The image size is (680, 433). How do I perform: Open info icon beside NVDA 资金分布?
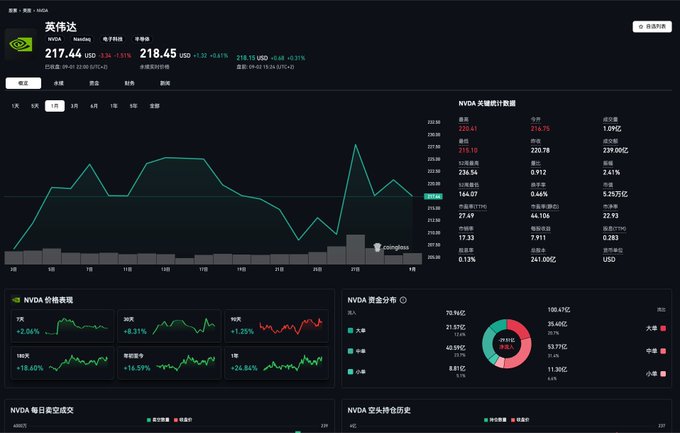(403, 300)
